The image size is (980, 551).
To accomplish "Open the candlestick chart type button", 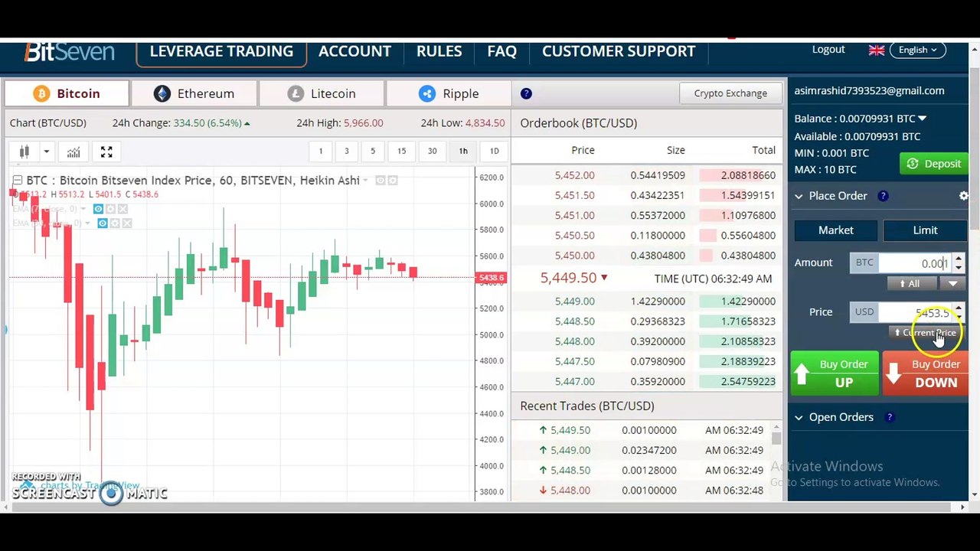I will click(x=24, y=152).
